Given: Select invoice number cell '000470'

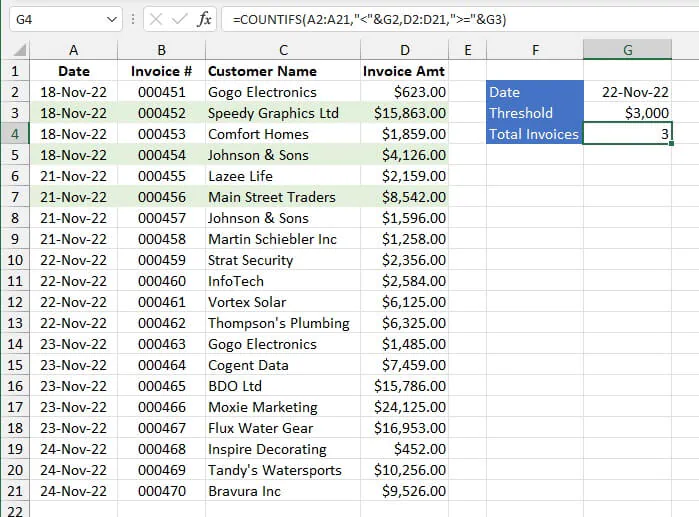Looking at the screenshot, I should pos(161,491).
